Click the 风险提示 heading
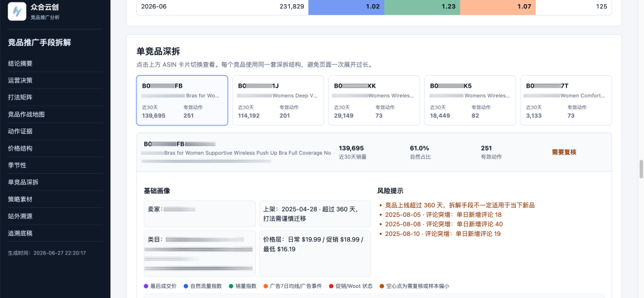This screenshot has height=298, width=644. 390,191
